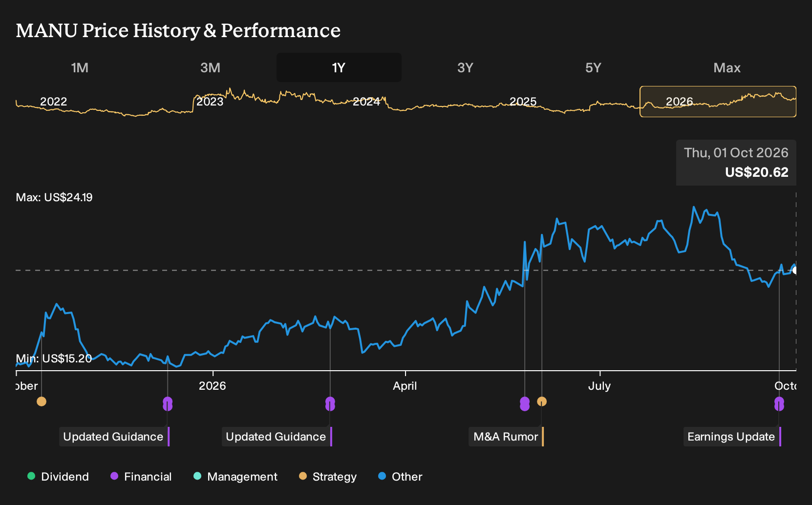
Task: Toggle the Dividend legend filter
Action: (58, 477)
